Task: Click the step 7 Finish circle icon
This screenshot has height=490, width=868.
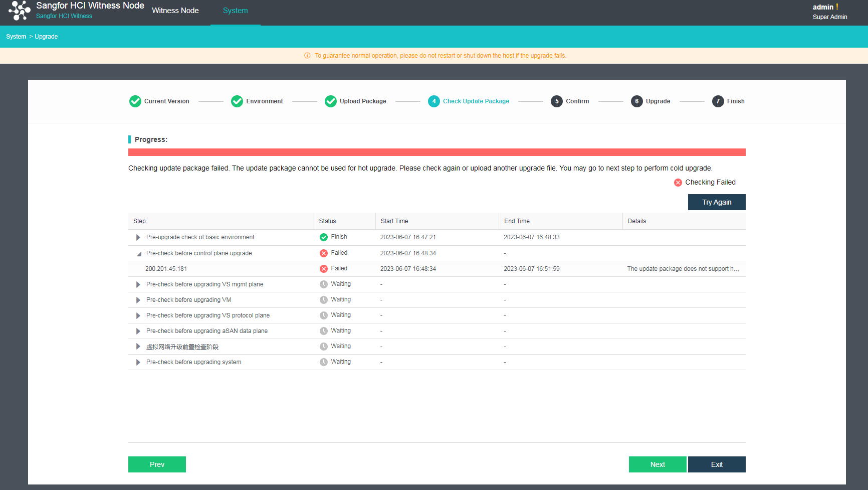Action: pyautogui.click(x=718, y=101)
